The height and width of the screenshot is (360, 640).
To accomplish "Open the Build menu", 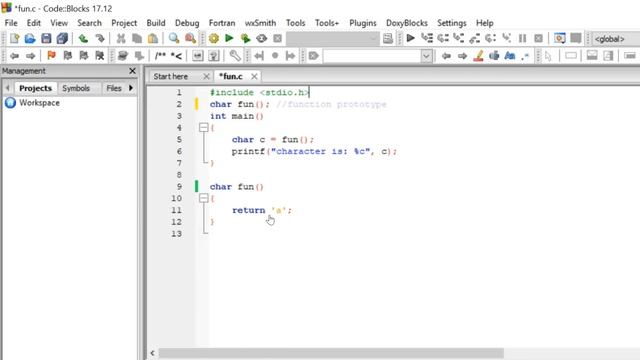I will tap(156, 23).
